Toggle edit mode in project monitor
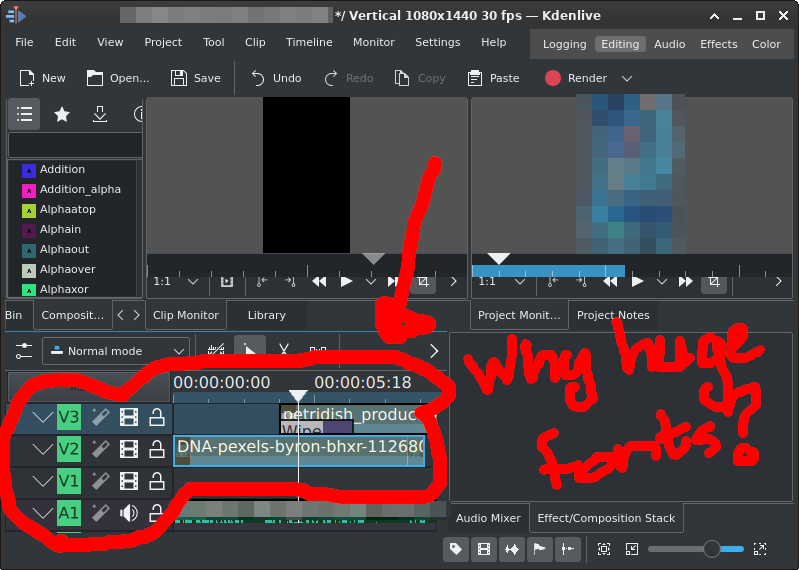 714,282
